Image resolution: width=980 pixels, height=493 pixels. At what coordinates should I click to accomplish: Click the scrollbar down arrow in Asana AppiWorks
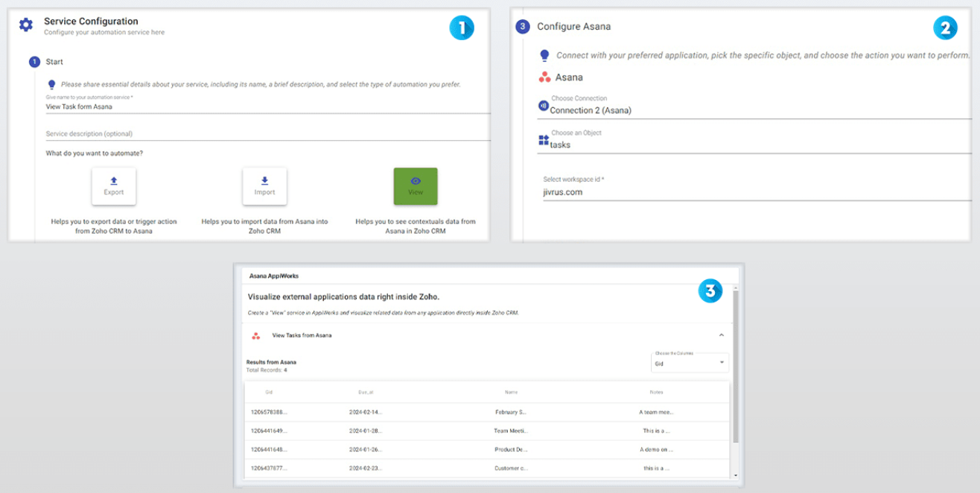coord(736,475)
